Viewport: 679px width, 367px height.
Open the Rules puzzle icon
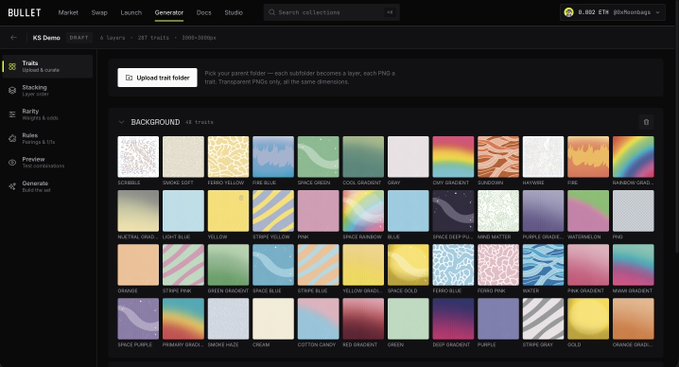coord(12,138)
